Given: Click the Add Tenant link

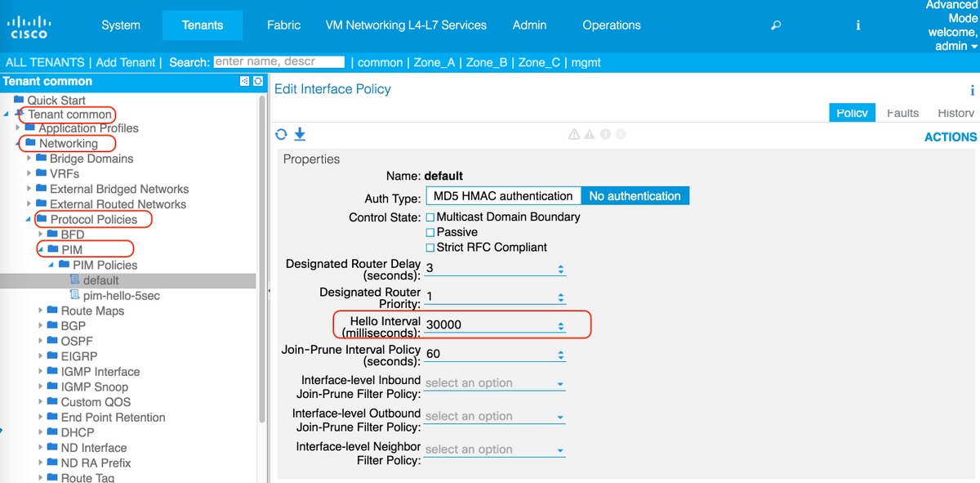Looking at the screenshot, I should [126, 62].
